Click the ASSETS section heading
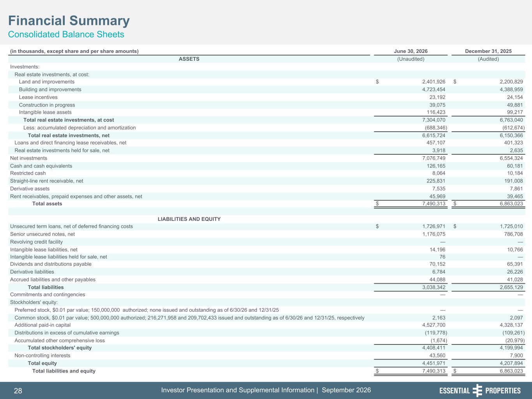 tap(189, 59)
